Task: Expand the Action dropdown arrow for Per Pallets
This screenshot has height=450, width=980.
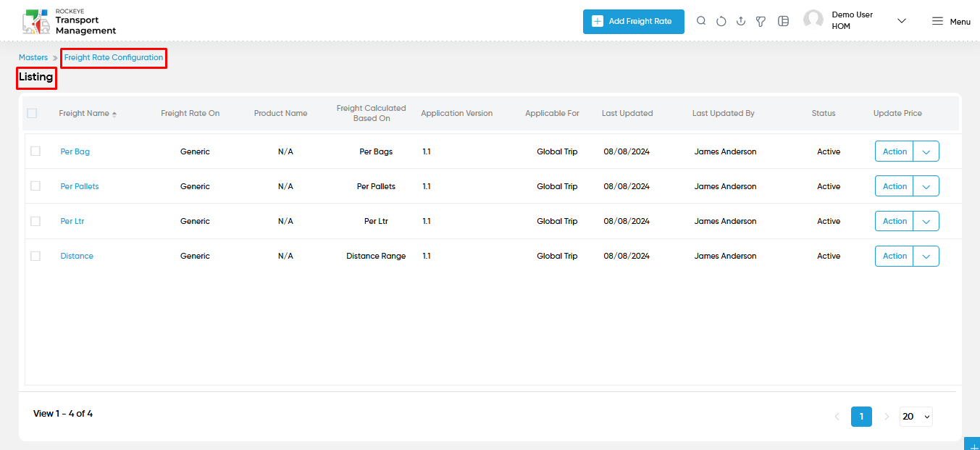Action: (x=926, y=186)
